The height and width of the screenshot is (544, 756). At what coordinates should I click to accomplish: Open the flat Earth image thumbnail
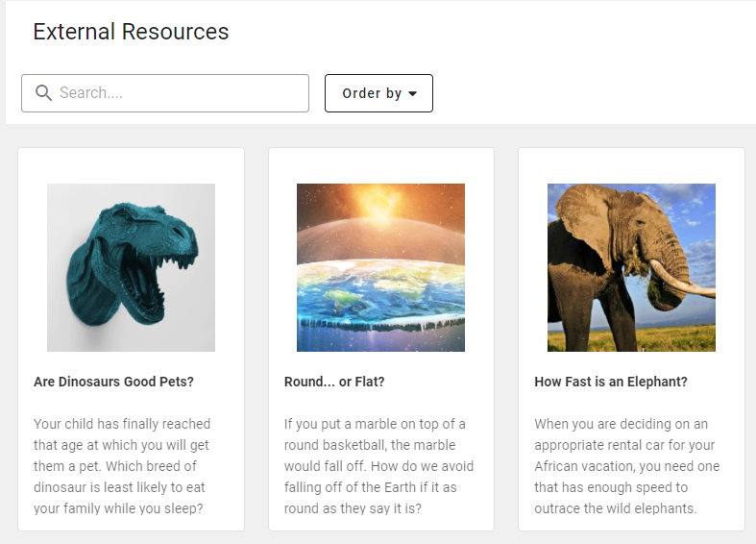click(381, 267)
